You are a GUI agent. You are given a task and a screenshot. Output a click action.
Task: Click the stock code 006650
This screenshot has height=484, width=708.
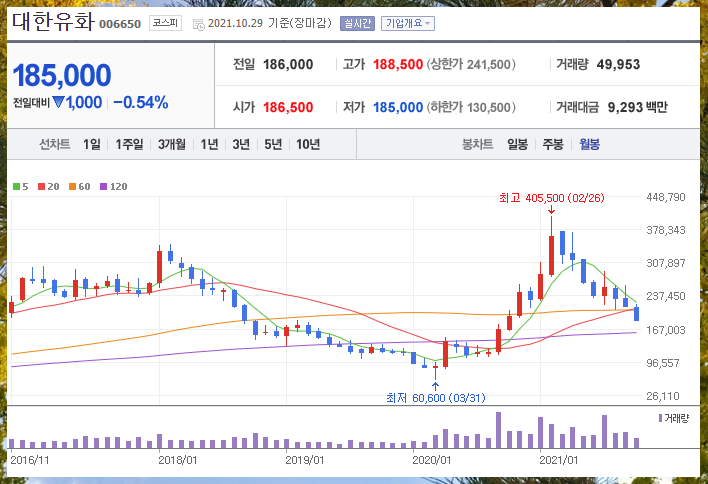120,24
